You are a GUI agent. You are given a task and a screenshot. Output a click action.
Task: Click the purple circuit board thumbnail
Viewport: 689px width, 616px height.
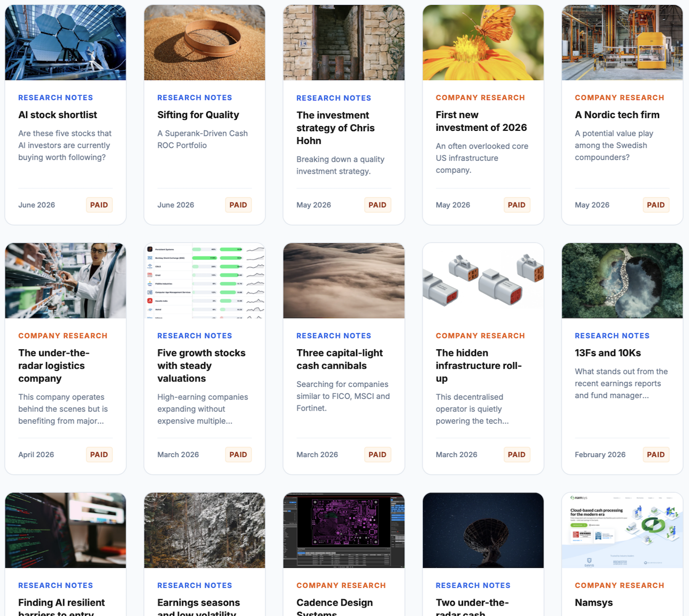(x=344, y=530)
